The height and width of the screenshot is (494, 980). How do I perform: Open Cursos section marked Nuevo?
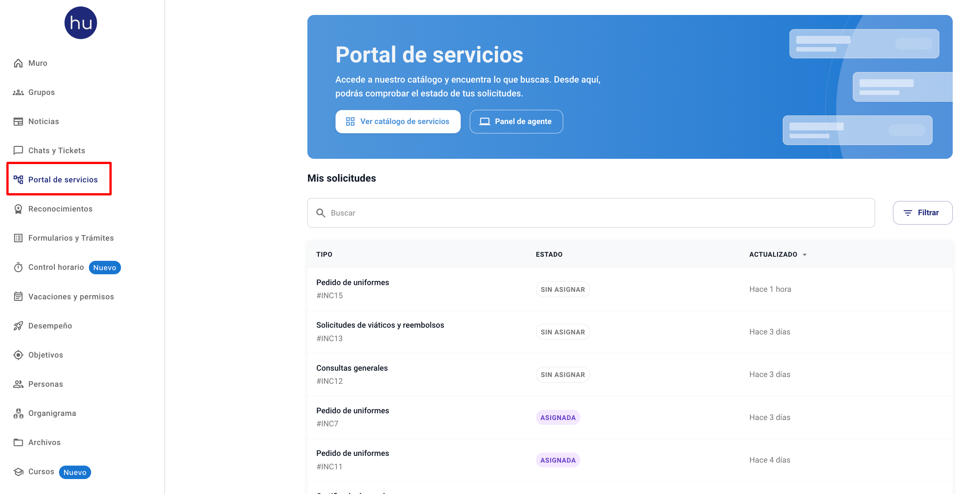41,472
